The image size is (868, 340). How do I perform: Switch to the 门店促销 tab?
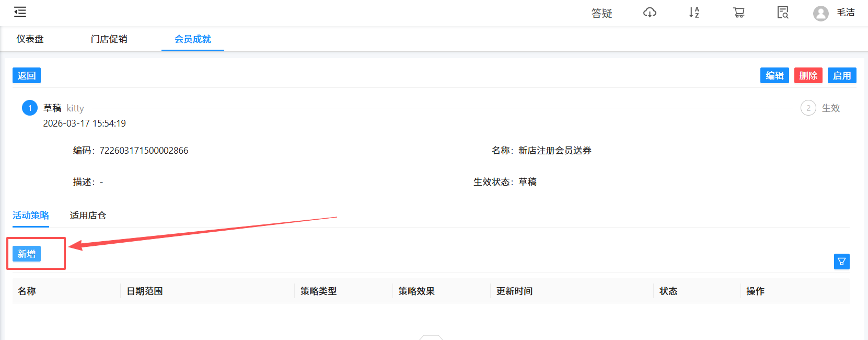[x=109, y=39]
